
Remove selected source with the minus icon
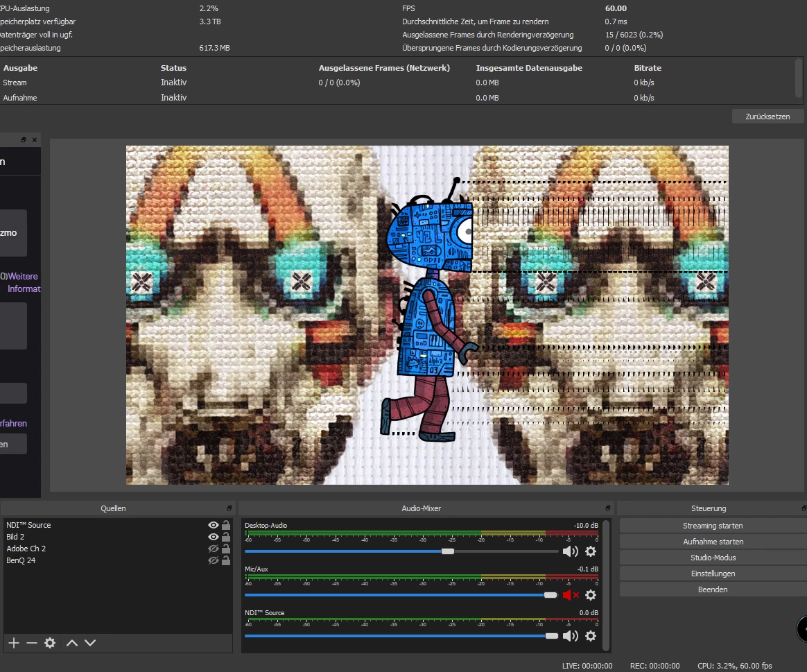click(x=32, y=643)
